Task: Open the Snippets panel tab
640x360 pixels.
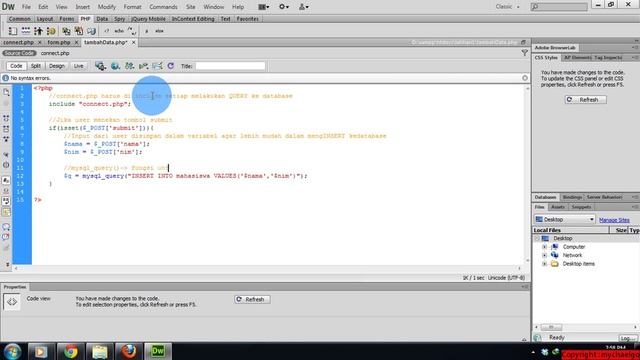Action: [x=581, y=207]
